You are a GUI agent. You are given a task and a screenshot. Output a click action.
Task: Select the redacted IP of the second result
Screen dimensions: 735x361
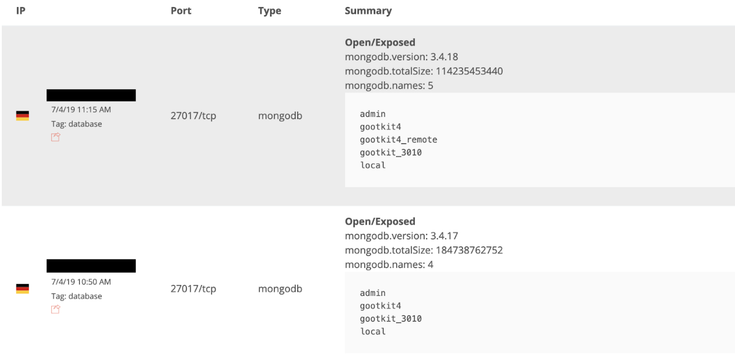[x=91, y=266]
